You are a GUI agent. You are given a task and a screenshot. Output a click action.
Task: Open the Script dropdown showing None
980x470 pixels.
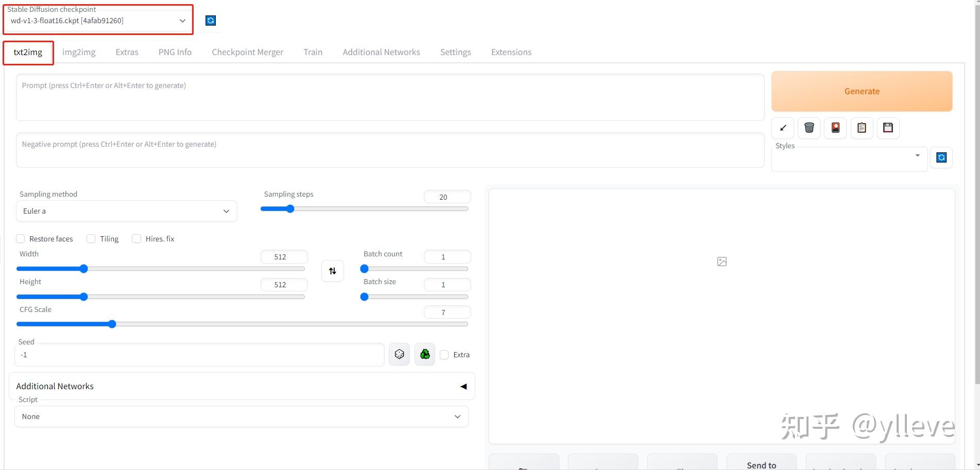[242, 416]
